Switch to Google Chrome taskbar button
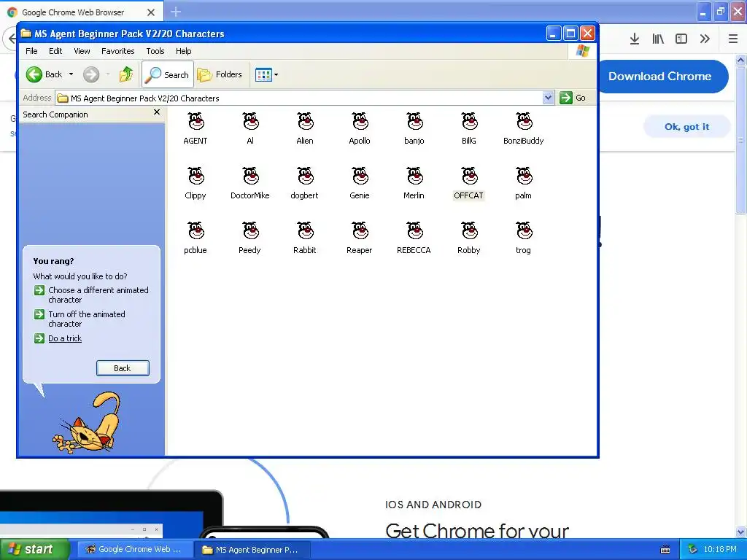This screenshot has height=560, width=747. click(x=135, y=550)
